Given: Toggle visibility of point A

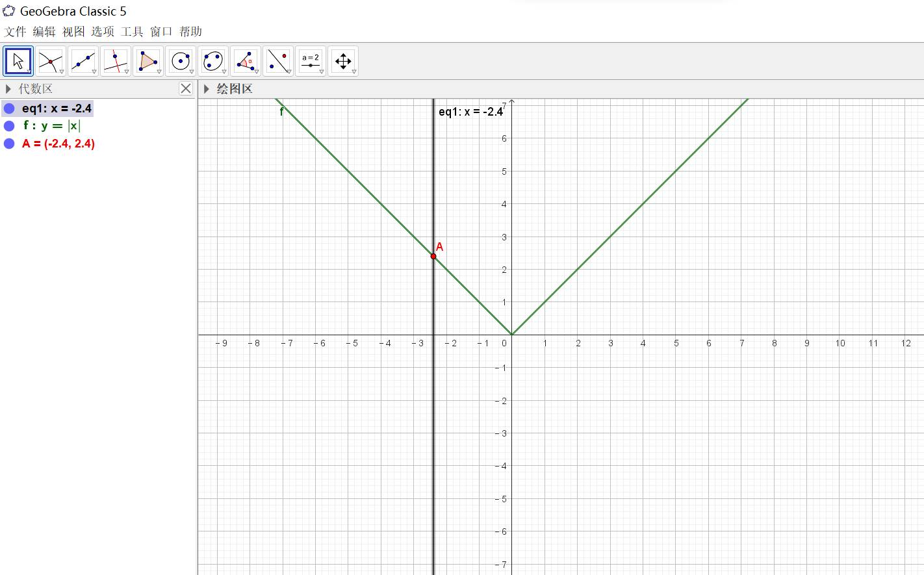Looking at the screenshot, I should tap(9, 144).
